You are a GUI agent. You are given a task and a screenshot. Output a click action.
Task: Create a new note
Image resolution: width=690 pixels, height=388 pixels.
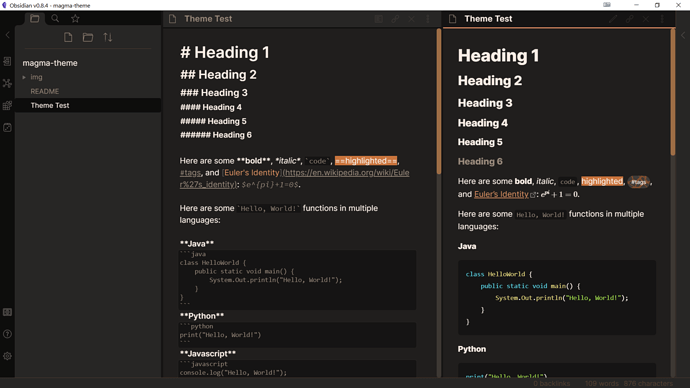point(68,37)
